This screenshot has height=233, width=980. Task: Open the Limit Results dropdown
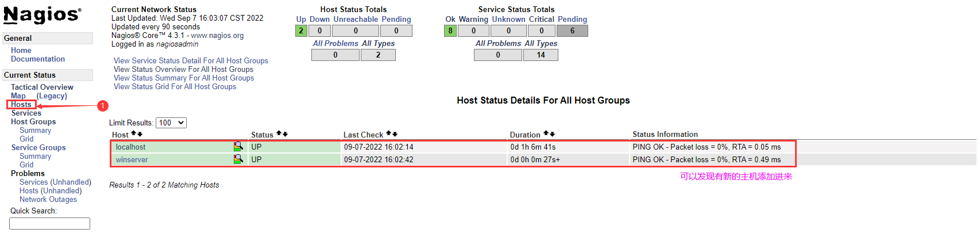171,123
